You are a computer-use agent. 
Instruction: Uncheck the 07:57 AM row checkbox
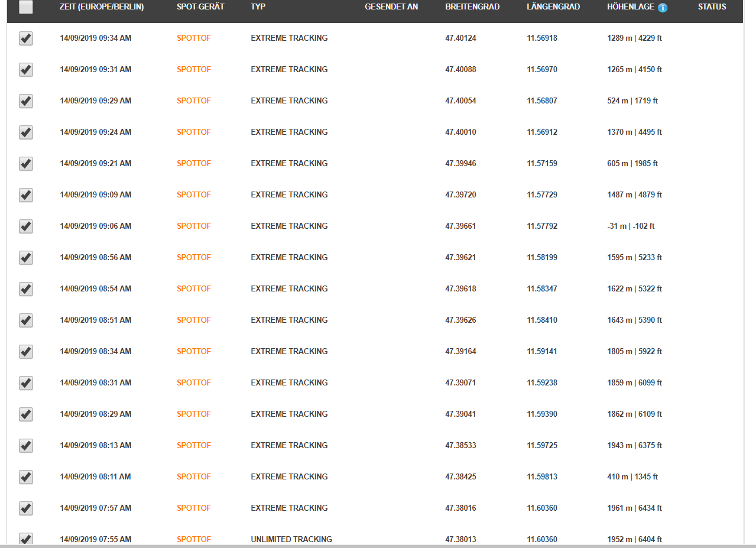[26, 508]
